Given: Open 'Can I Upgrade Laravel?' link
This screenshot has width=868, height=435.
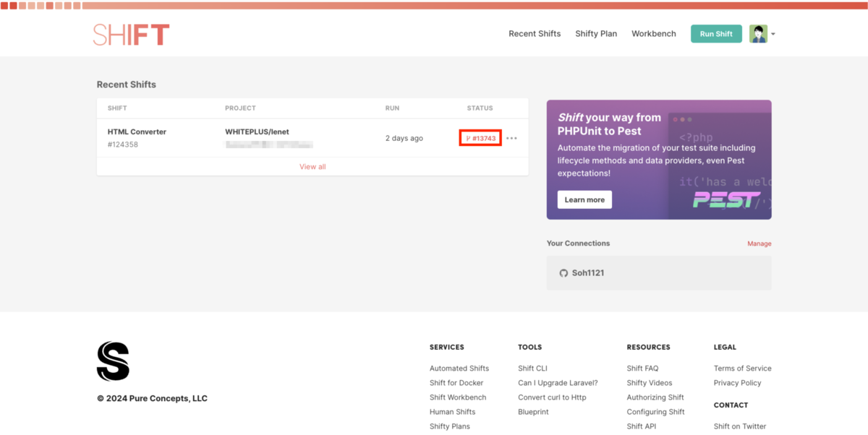Looking at the screenshot, I should coord(558,383).
